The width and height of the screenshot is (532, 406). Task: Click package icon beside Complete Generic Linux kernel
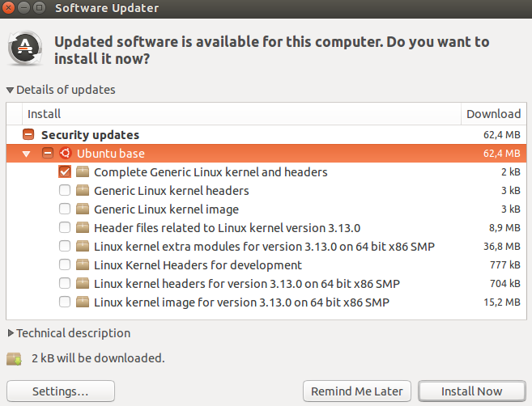coord(82,172)
